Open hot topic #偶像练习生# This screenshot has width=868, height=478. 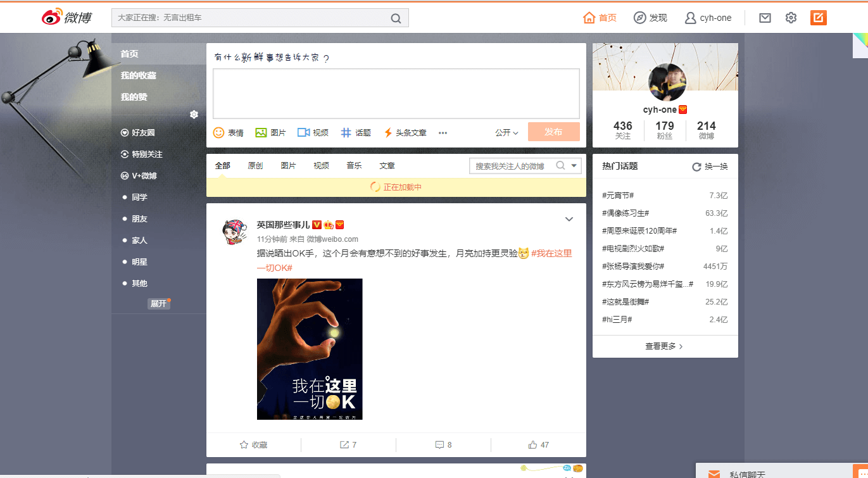click(x=626, y=213)
